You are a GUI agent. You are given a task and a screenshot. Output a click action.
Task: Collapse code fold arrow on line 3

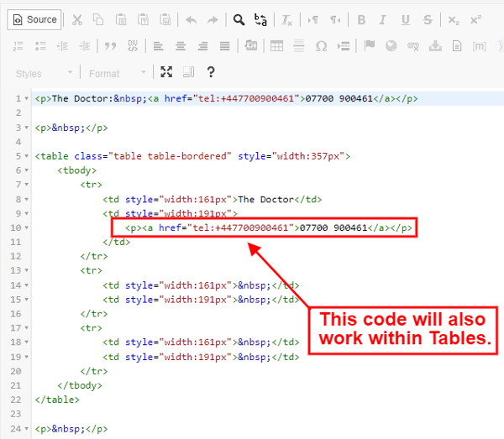pyautogui.click(x=27, y=128)
